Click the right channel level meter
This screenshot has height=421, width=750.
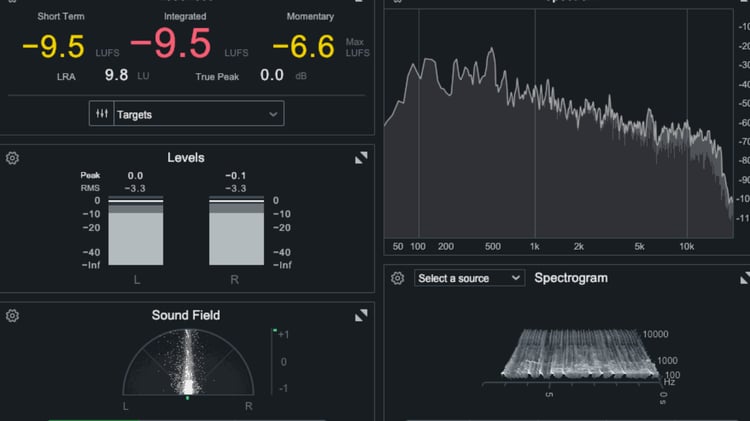tap(236, 230)
